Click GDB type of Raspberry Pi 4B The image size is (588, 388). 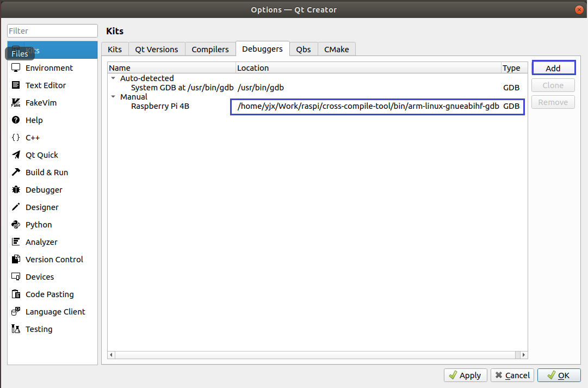tap(511, 106)
